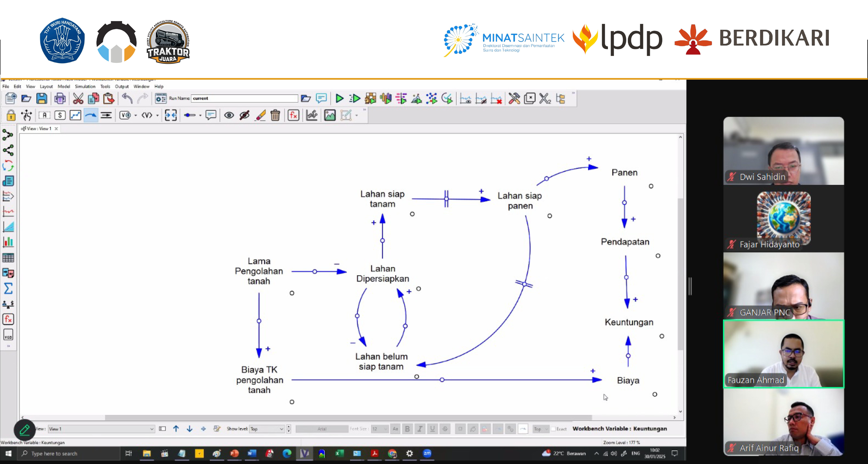Image resolution: width=868 pixels, height=464 pixels.
Task: Open the Loops analysis tool
Action: pyautogui.click(x=8, y=166)
